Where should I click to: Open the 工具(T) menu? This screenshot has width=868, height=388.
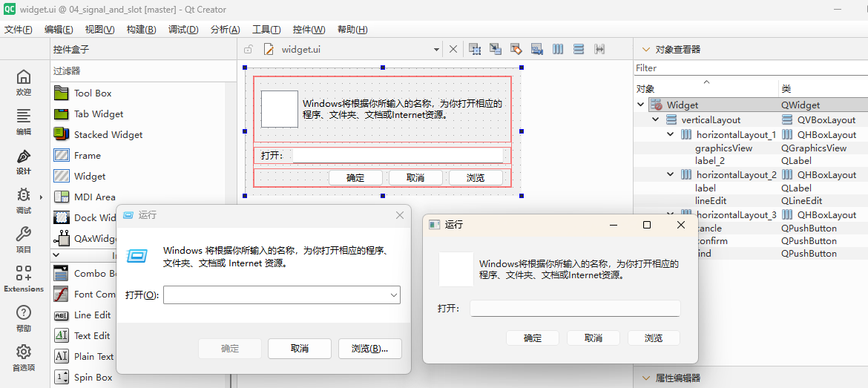[266, 30]
